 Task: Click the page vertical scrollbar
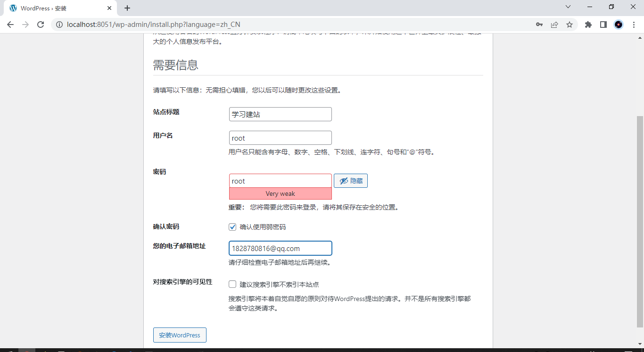click(x=640, y=221)
